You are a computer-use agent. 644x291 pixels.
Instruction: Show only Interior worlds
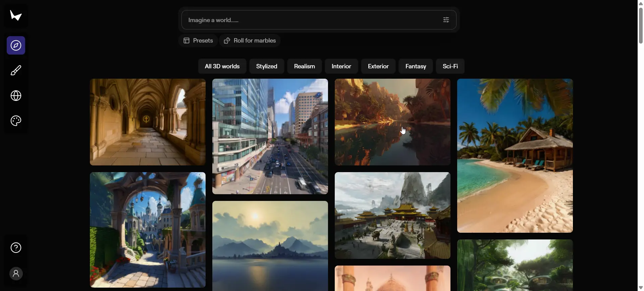click(x=341, y=66)
